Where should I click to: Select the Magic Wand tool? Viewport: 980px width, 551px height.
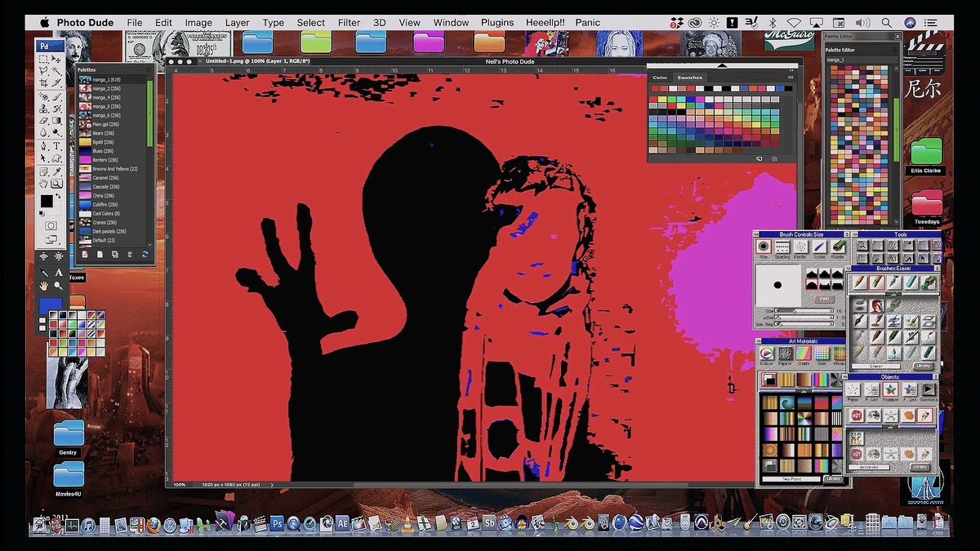[56, 70]
